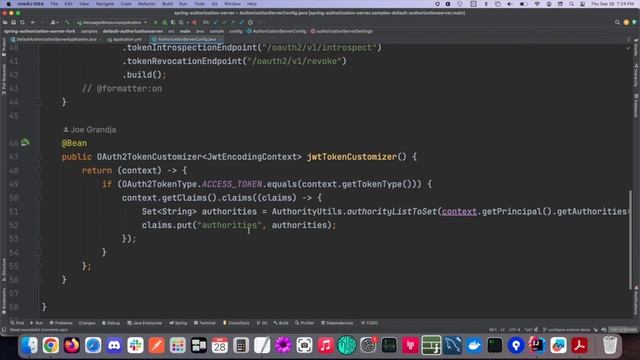Screen dimensions: 640x360
Task: Open the Find tool window
Action: tap(17, 323)
